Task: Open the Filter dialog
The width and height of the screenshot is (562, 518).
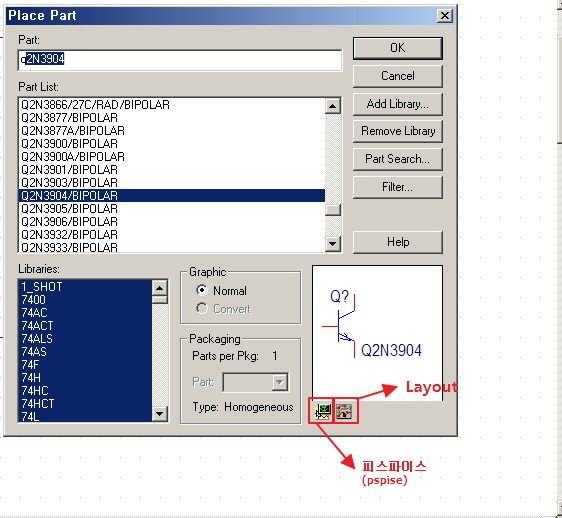Action: coord(397,187)
